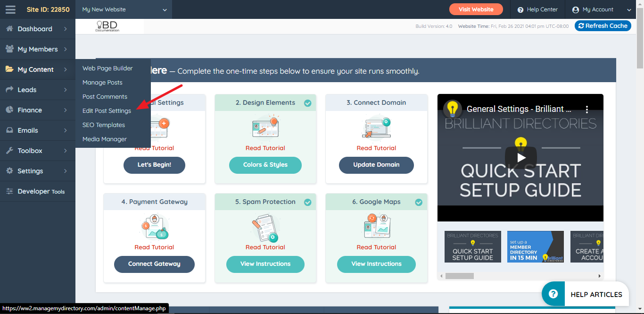Click the Visit Website button
The height and width of the screenshot is (314, 644).
(x=476, y=9)
